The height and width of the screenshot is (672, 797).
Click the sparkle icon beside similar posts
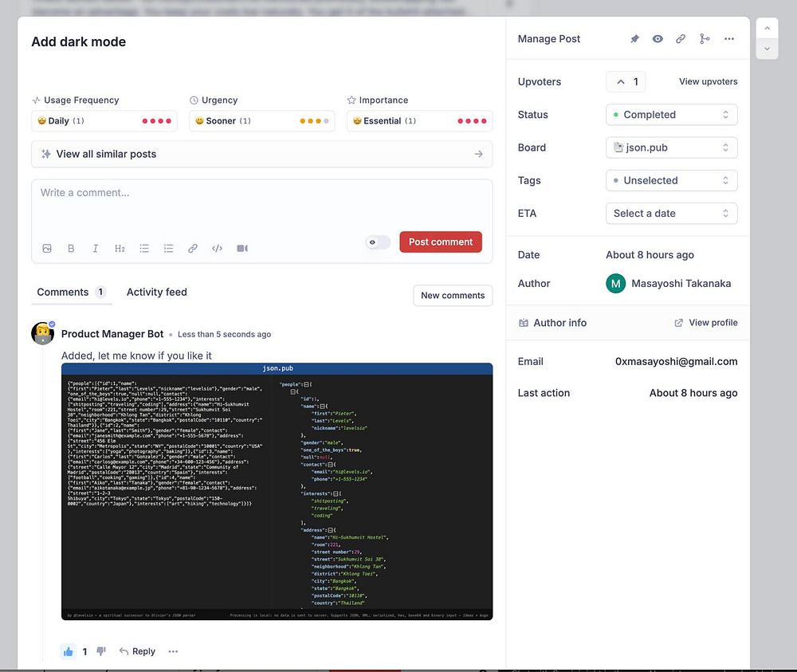pos(46,154)
